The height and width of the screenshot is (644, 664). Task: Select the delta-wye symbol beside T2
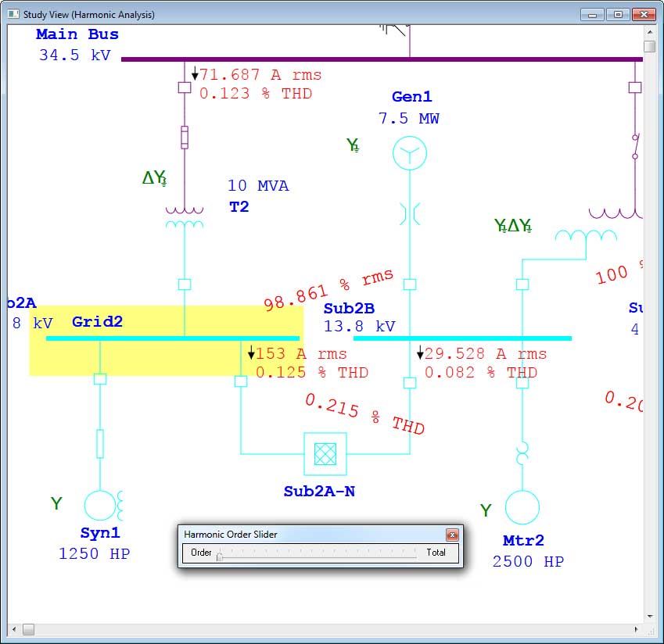point(156,176)
